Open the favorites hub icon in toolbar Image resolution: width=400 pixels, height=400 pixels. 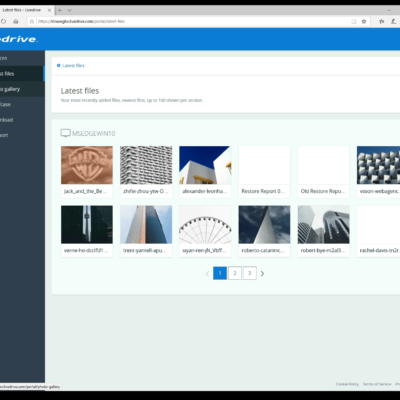(x=382, y=21)
